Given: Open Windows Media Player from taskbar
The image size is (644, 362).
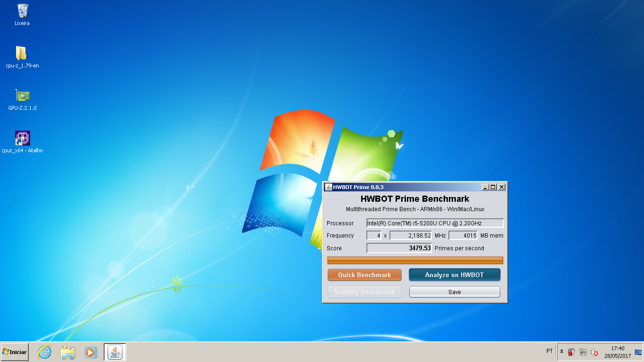Looking at the screenshot, I should pyautogui.click(x=91, y=352).
